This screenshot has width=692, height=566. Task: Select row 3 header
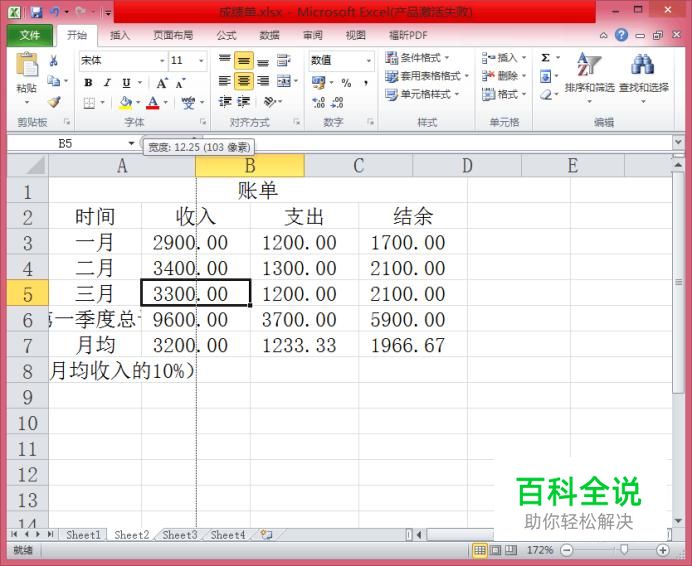pos(27,243)
